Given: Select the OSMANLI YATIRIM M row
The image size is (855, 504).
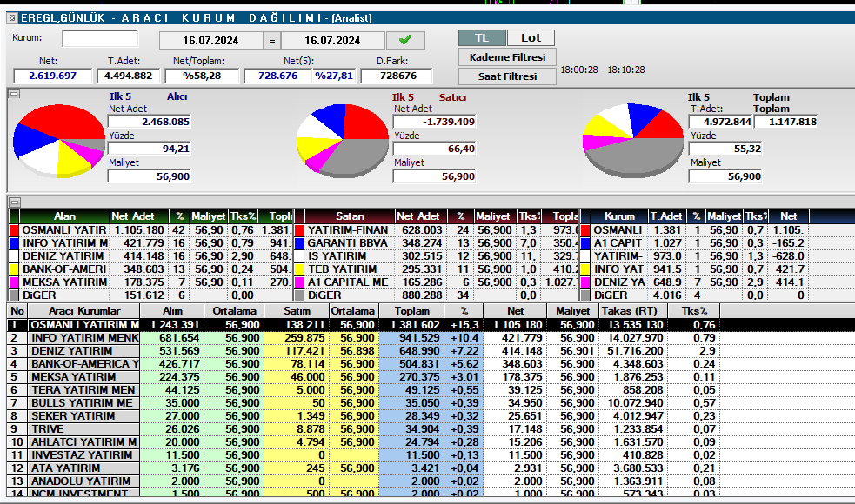Looking at the screenshot, I should pyautogui.click(x=431, y=325).
